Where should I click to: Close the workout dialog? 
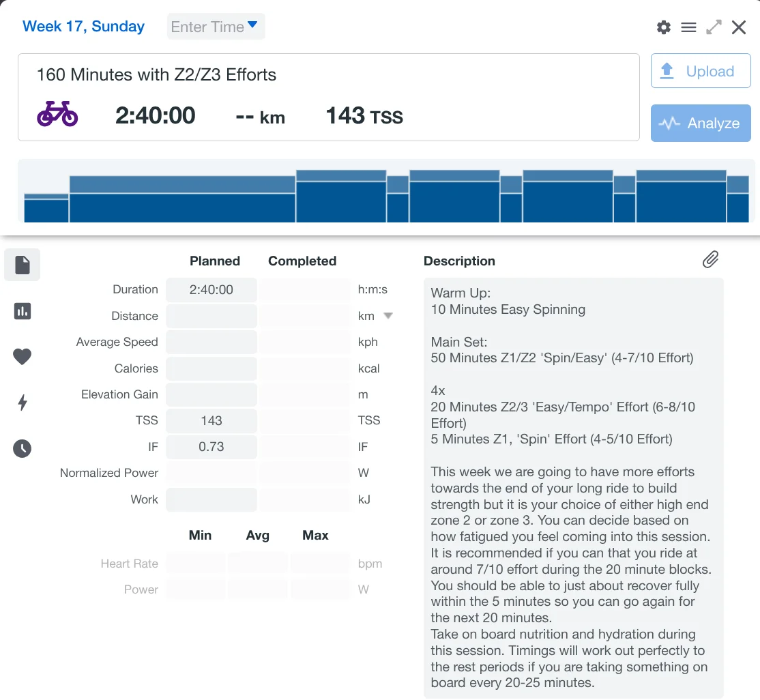[x=739, y=27]
